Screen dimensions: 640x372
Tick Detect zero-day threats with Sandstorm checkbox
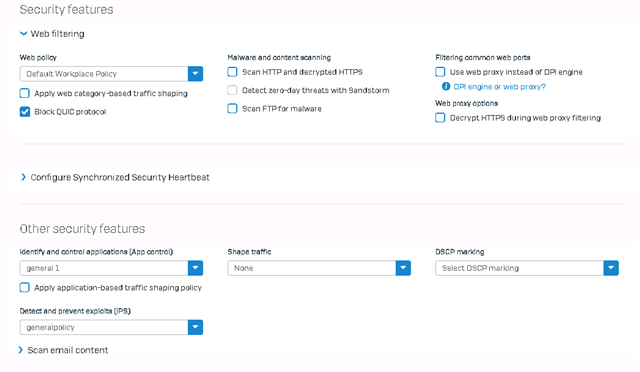(232, 90)
